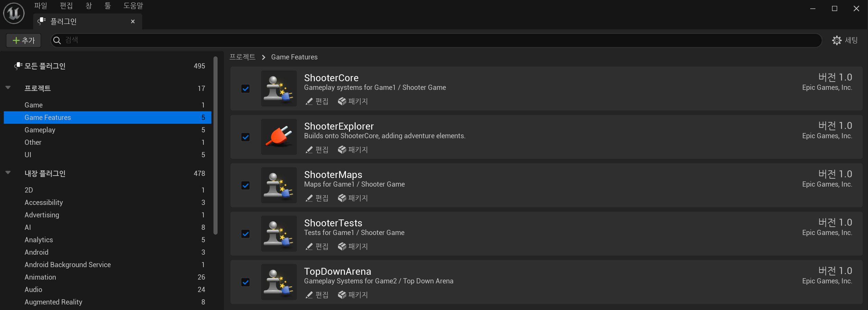Open the 툴 menu
The image size is (868, 310).
108,6
